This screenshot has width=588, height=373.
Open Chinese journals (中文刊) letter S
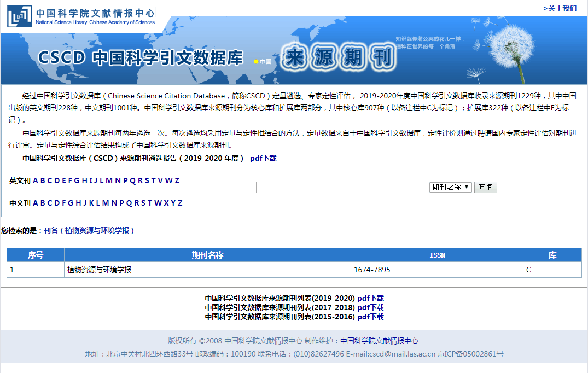143,203
